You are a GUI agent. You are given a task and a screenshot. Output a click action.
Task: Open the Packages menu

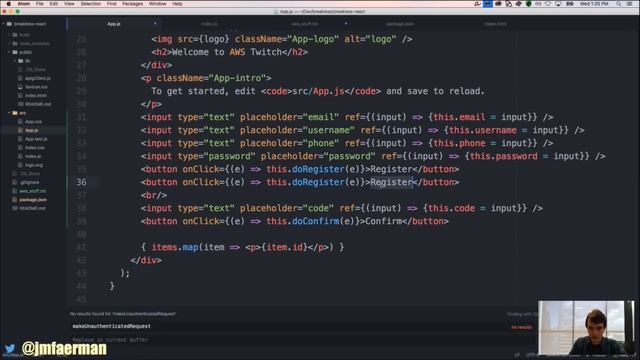(133, 4)
